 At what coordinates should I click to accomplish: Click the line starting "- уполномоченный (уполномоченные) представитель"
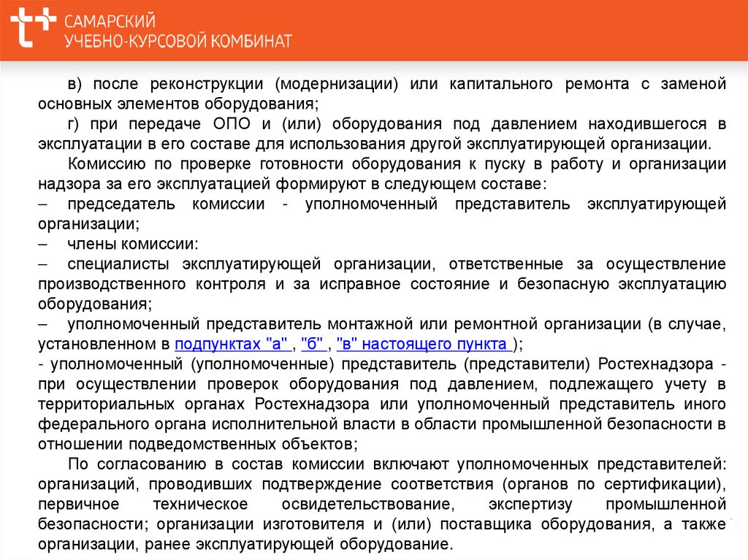tap(382, 364)
